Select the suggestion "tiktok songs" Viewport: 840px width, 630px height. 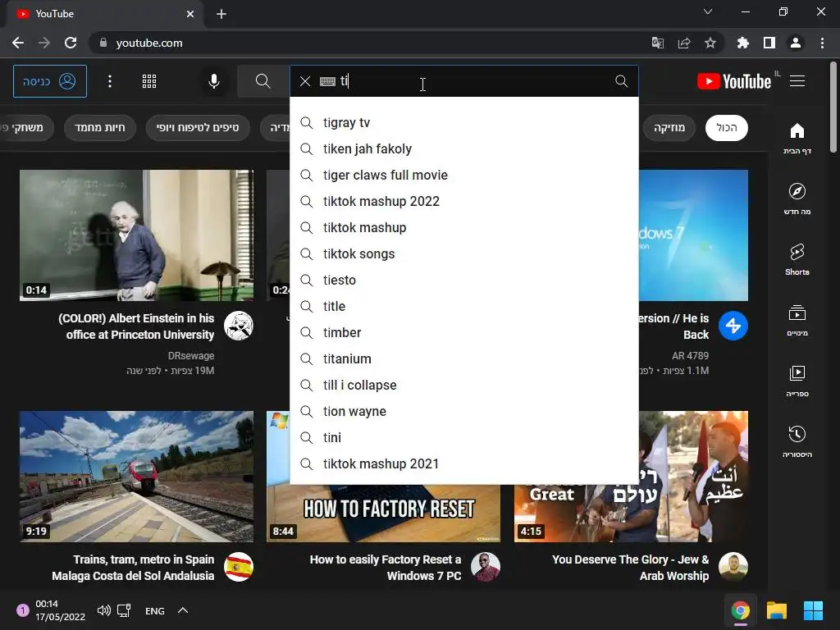pyautogui.click(x=464, y=254)
